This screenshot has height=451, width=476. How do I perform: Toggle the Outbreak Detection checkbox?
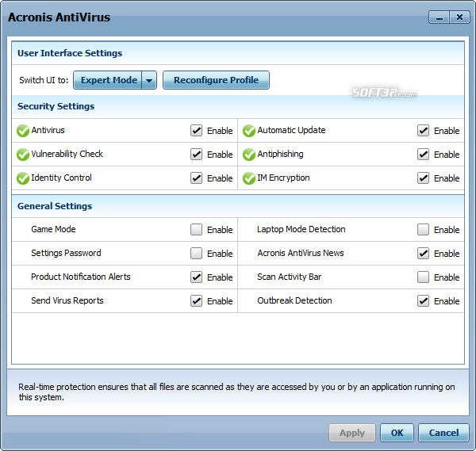423,301
